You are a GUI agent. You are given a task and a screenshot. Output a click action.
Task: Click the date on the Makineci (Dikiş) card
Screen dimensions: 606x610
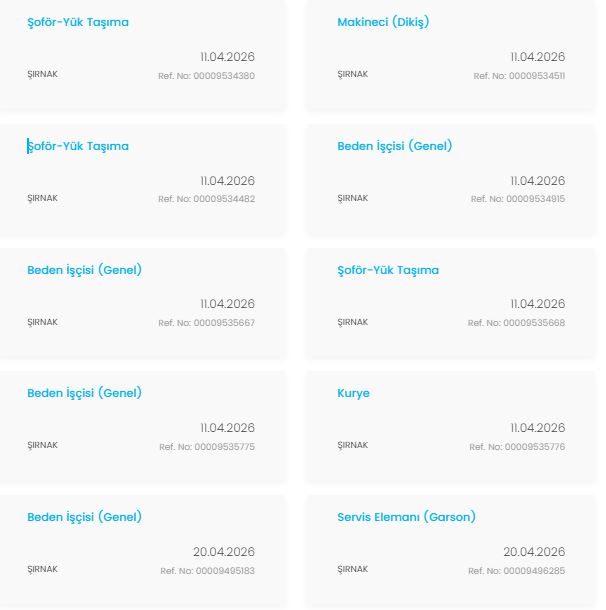[x=537, y=57]
